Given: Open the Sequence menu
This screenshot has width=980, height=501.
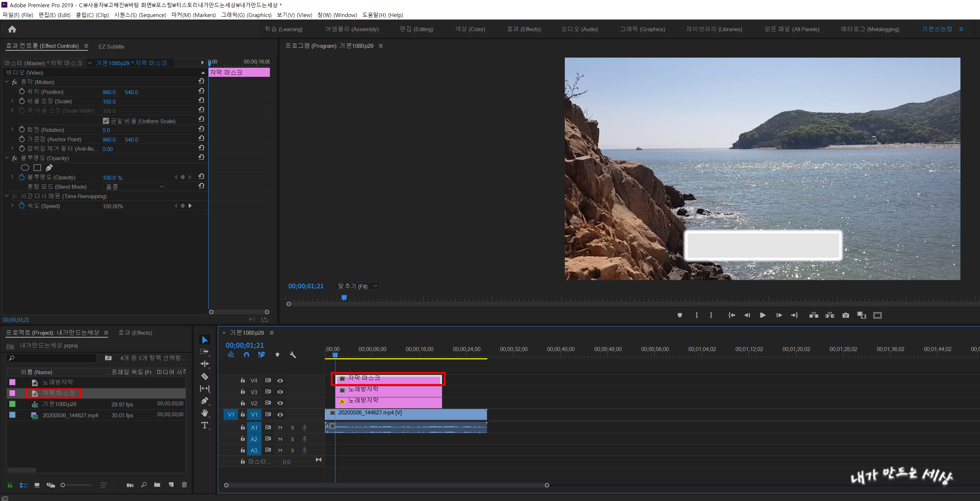Looking at the screenshot, I should (140, 15).
